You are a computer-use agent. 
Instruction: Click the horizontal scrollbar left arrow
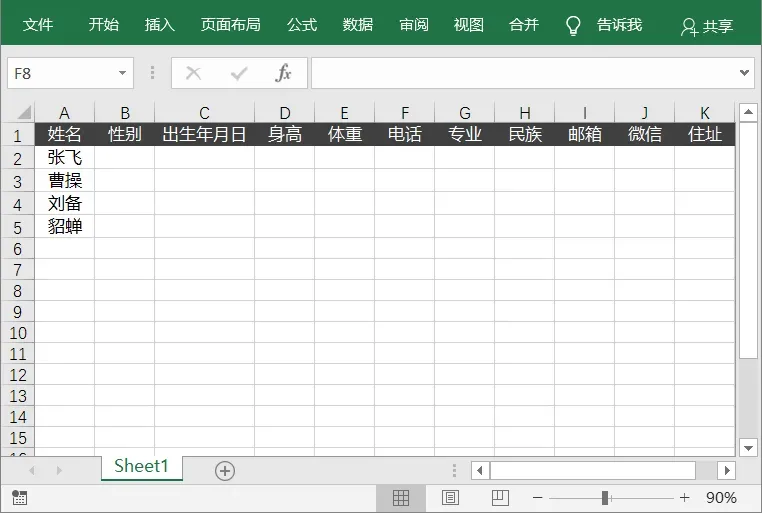480,470
